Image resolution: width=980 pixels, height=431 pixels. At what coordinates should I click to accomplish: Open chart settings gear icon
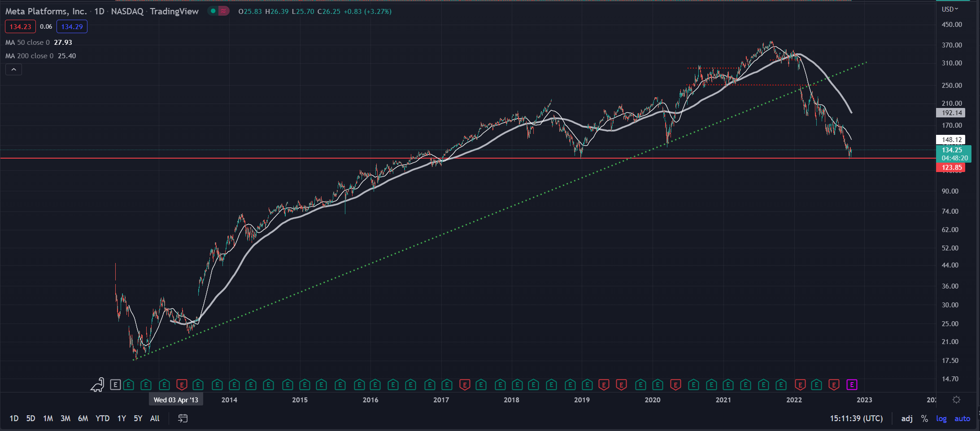pos(956,400)
